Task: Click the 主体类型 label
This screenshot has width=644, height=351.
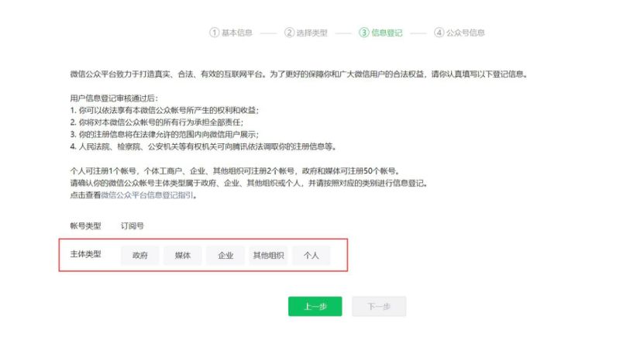Action: click(85, 254)
